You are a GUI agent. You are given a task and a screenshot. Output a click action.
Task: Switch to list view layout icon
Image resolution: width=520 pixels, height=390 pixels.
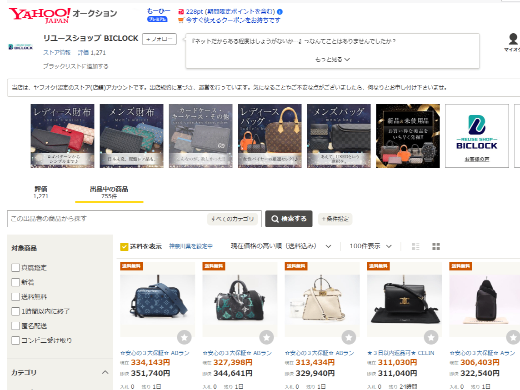[x=415, y=246]
